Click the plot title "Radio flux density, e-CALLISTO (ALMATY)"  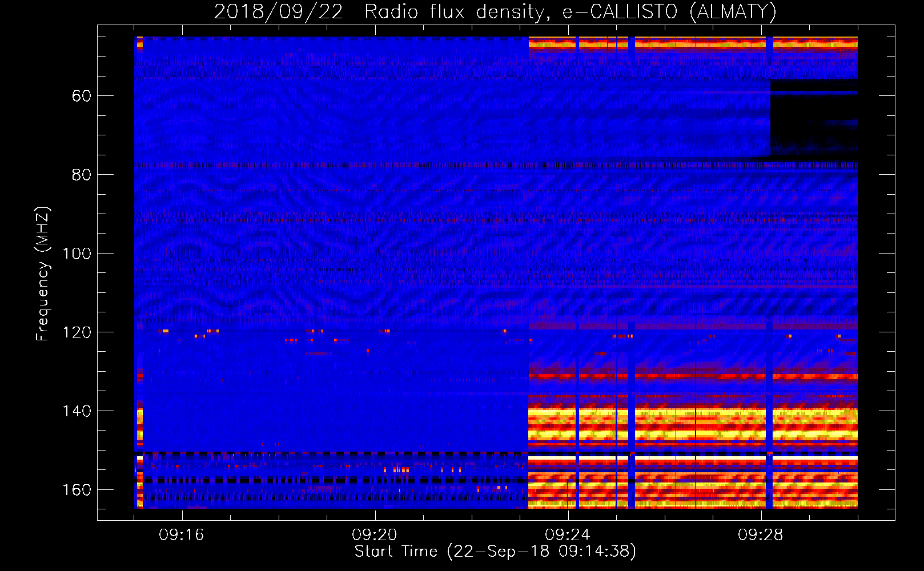click(571, 12)
